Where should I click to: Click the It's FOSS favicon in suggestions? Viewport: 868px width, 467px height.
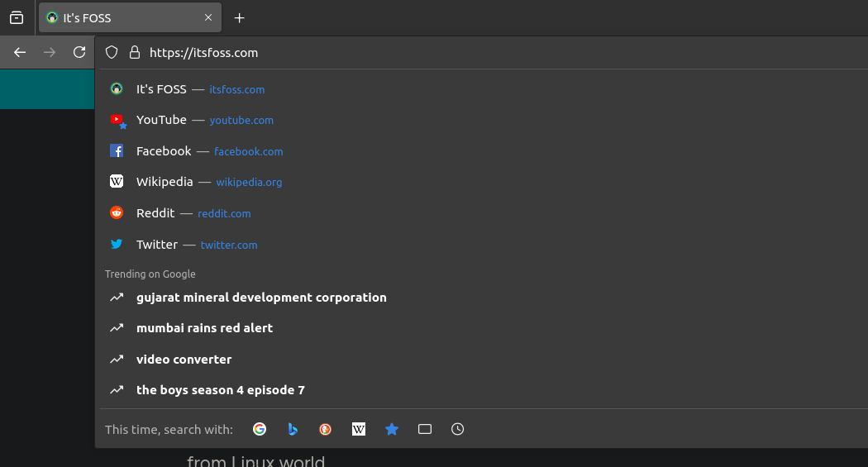pos(117,88)
